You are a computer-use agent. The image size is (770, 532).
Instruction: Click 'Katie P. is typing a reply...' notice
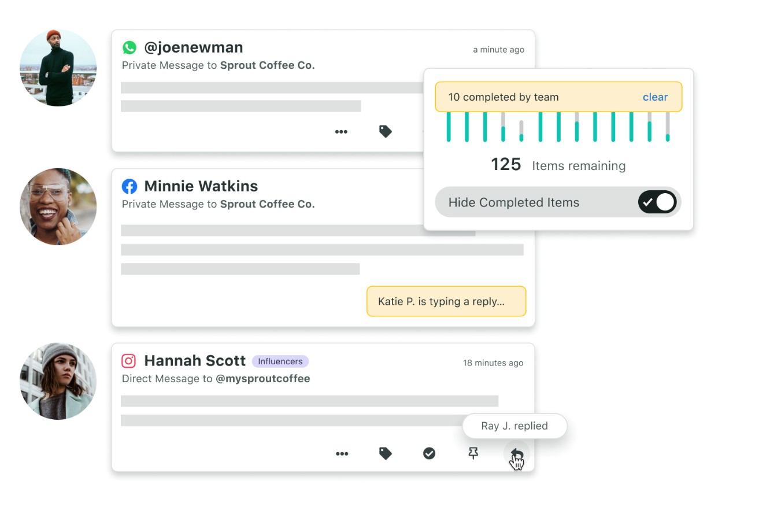pos(446,301)
